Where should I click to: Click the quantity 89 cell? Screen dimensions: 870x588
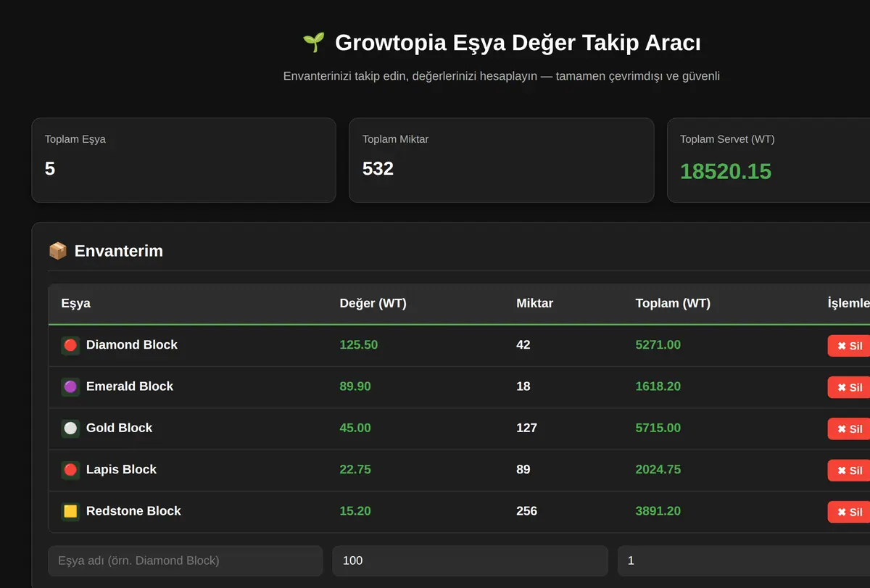point(523,469)
